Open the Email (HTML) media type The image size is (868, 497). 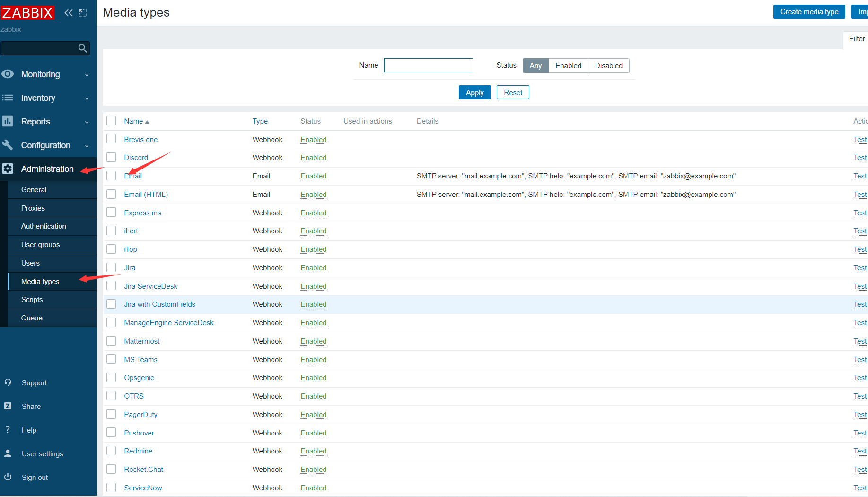[146, 194]
